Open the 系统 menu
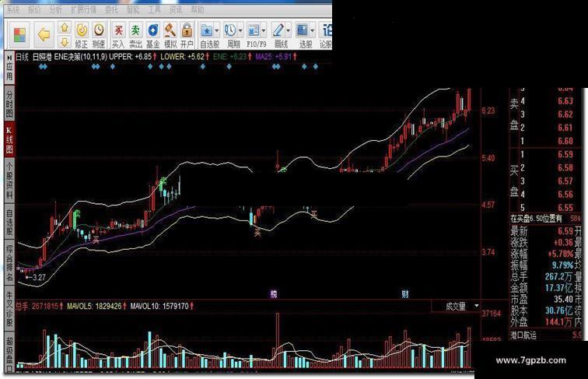Viewport: 588px width, 379px height. point(13,9)
